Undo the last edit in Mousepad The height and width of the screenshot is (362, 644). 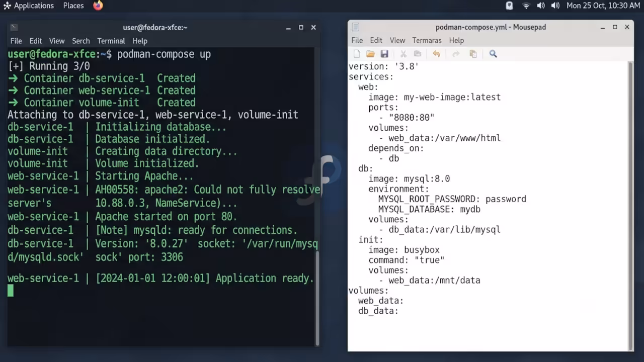(x=436, y=54)
